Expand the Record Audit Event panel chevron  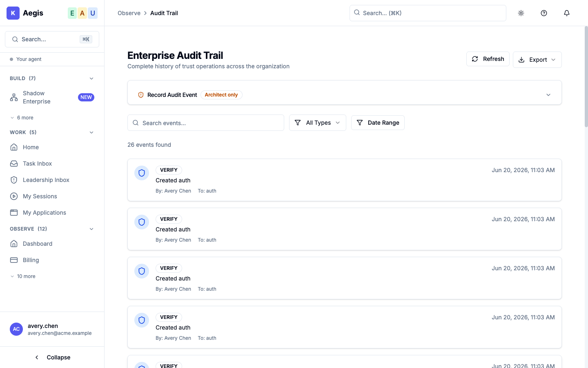coord(548,95)
